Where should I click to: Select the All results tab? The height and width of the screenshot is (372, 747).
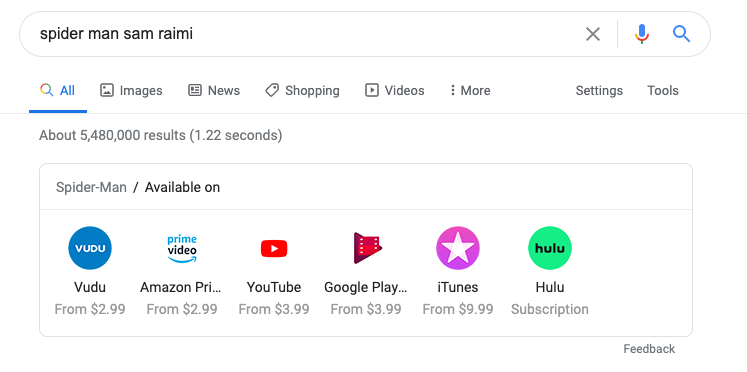click(58, 90)
